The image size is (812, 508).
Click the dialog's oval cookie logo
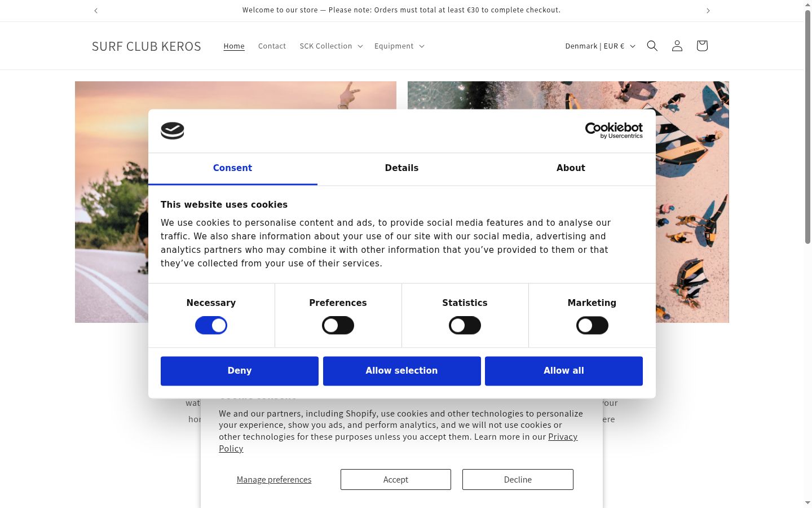point(173,131)
